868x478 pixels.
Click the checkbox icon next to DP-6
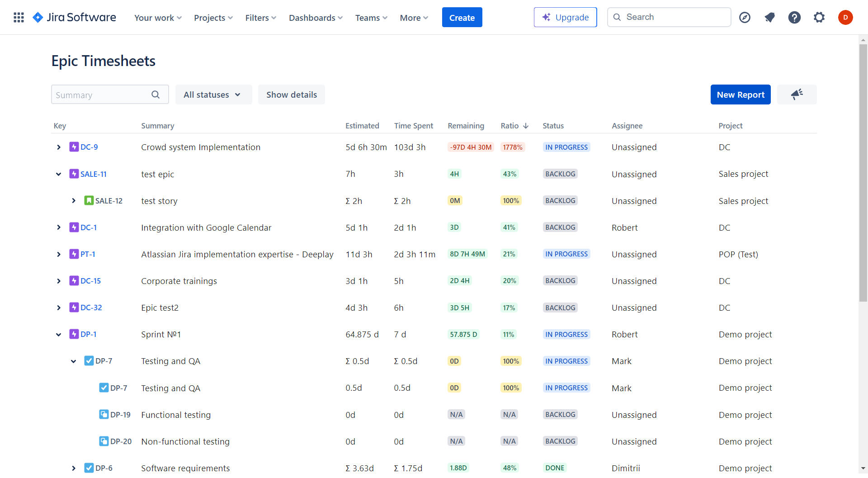(89, 468)
